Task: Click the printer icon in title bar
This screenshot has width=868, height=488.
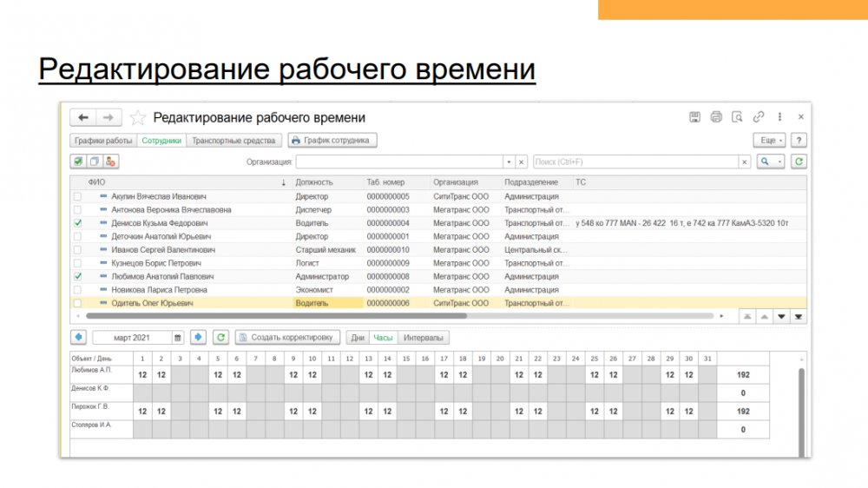Action: (716, 117)
